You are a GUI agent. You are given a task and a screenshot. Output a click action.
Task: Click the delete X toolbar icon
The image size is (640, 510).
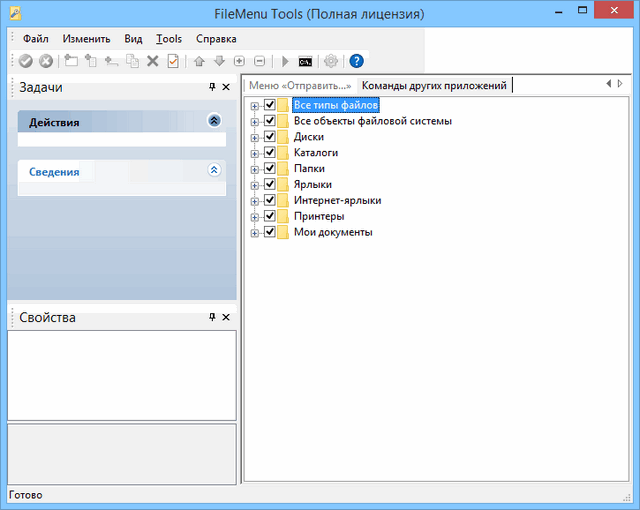[x=153, y=61]
